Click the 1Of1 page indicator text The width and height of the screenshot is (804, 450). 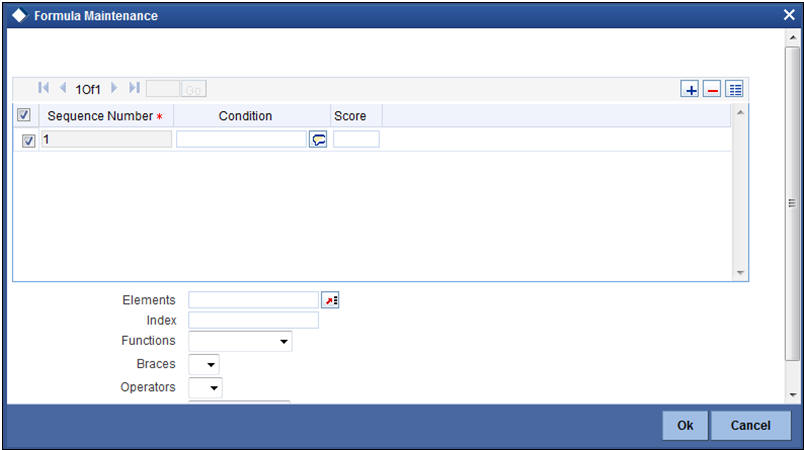click(x=88, y=89)
